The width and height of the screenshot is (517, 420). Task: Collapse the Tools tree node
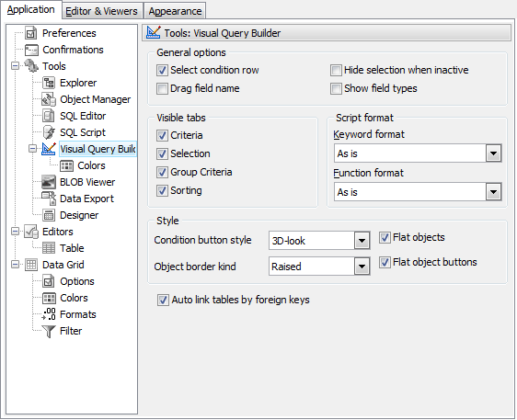pyautogui.click(x=15, y=66)
